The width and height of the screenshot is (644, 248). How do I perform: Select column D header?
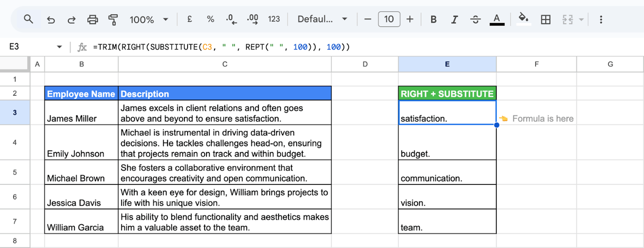tap(365, 64)
